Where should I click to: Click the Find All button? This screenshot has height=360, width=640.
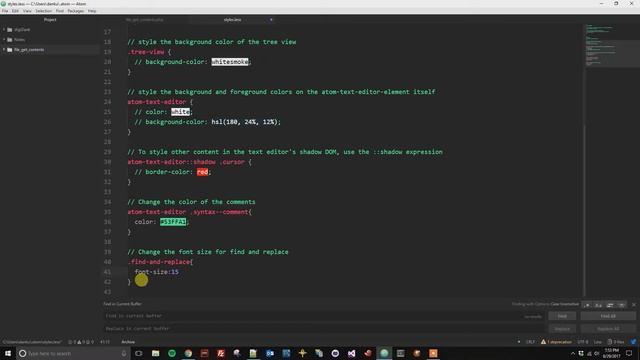pyautogui.click(x=608, y=316)
